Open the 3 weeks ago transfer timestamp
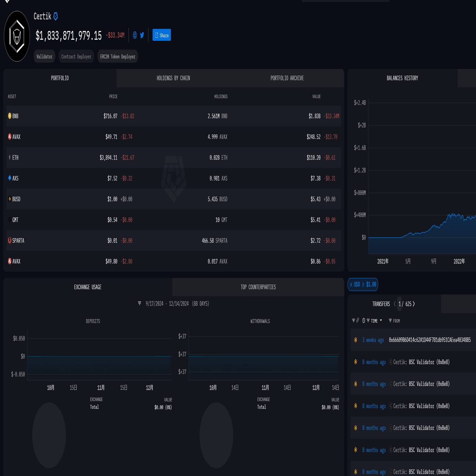 [x=373, y=340]
